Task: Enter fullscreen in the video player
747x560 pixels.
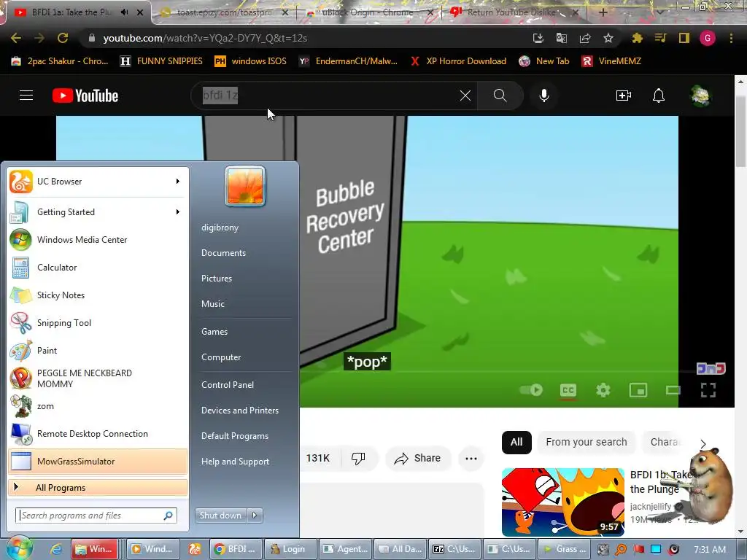Action: (708, 391)
